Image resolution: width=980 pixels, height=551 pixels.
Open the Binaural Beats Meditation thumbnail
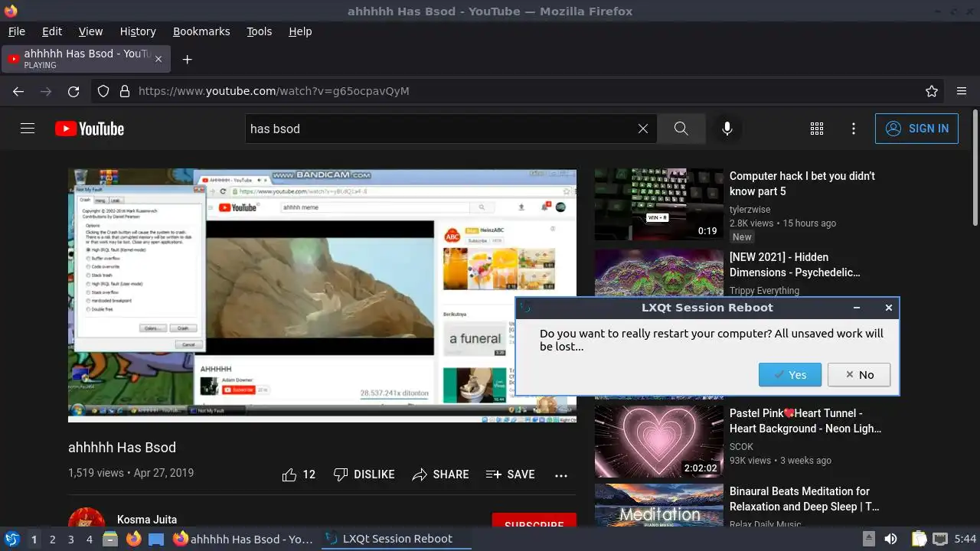pos(659,505)
